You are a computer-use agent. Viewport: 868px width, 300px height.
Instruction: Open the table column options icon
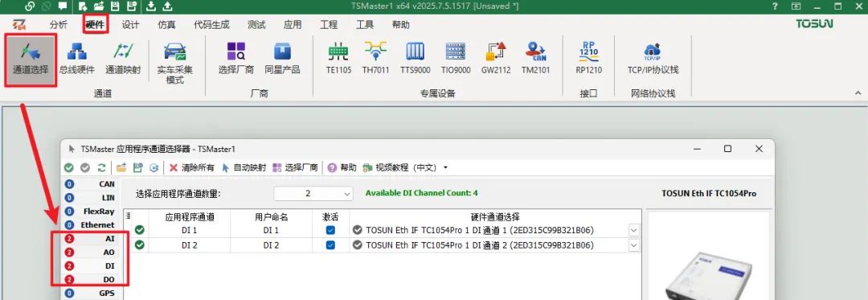pos(128,216)
